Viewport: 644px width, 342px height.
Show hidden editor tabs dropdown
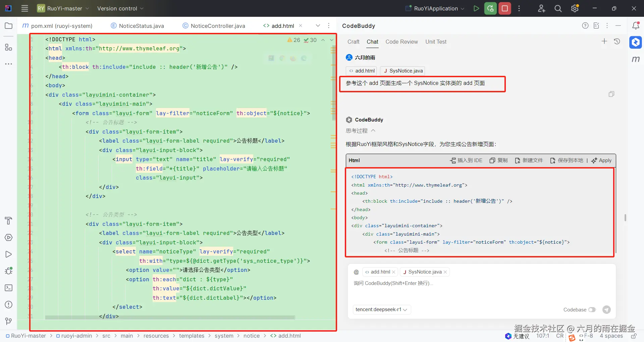coord(318,26)
